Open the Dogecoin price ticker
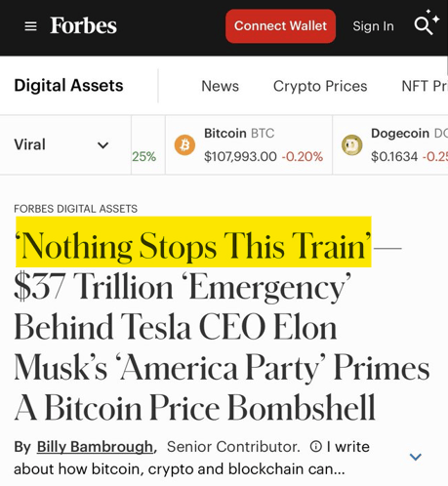This screenshot has height=486, width=448. (x=390, y=144)
